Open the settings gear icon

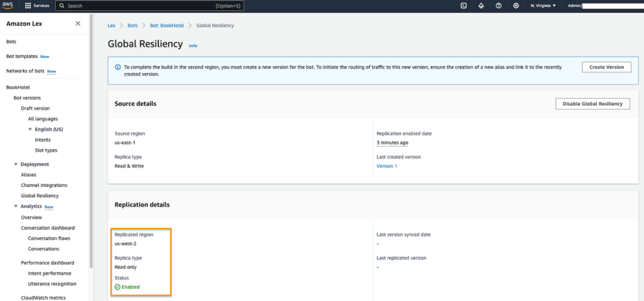(516, 6)
